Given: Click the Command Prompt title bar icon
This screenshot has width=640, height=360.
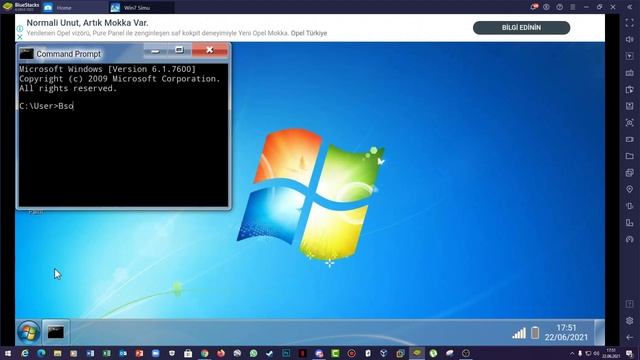Looking at the screenshot, I should (x=27, y=54).
